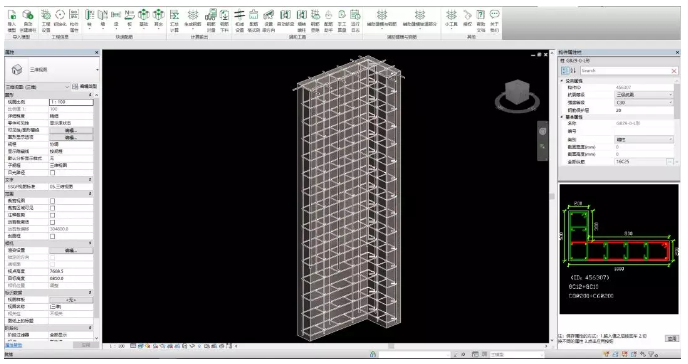Image resolution: width=688 pixels, height=364 pixels.
Task: Open the concrete grade C30 dropdown
Action: [x=644, y=103]
